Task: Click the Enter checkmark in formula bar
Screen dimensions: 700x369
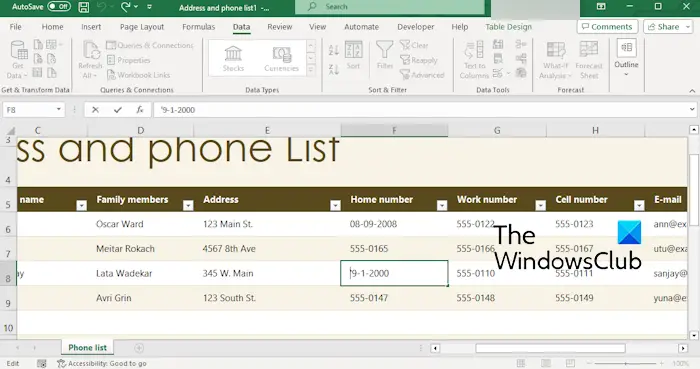Action: [117, 110]
